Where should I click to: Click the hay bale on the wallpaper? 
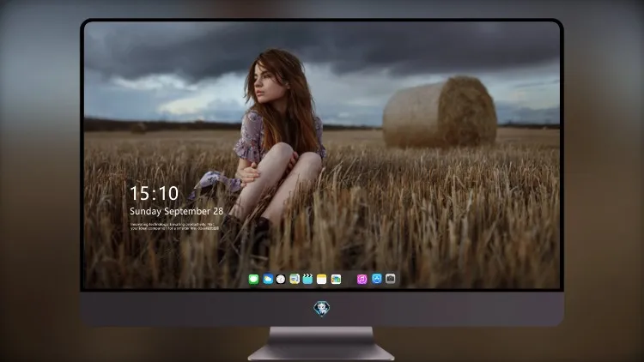440,112
